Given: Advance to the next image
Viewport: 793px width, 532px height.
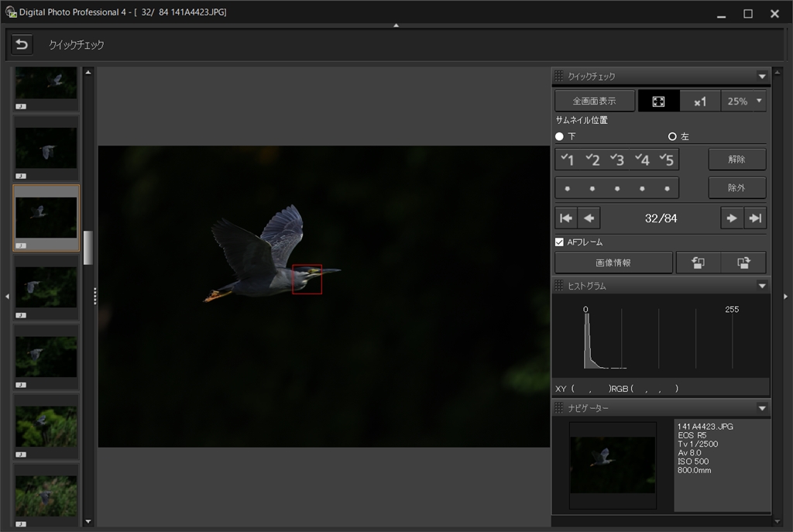Looking at the screenshot, I should (731, 218).
